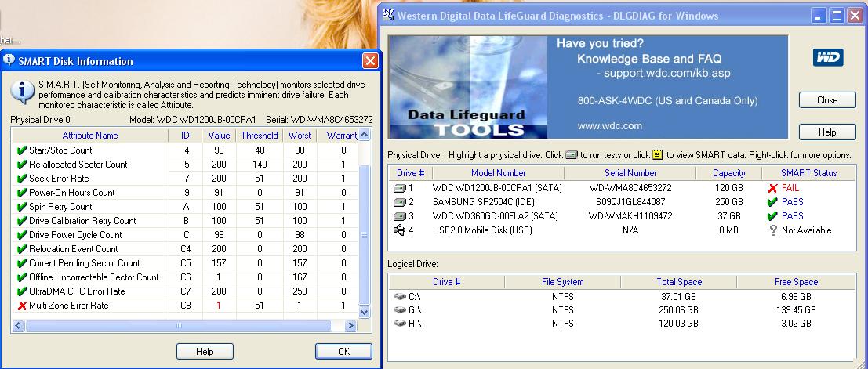Image resolution: width=868 pixels, height=369 pixels.
Task: Click the WD logo icon
Action: click(x=828, y=57)
